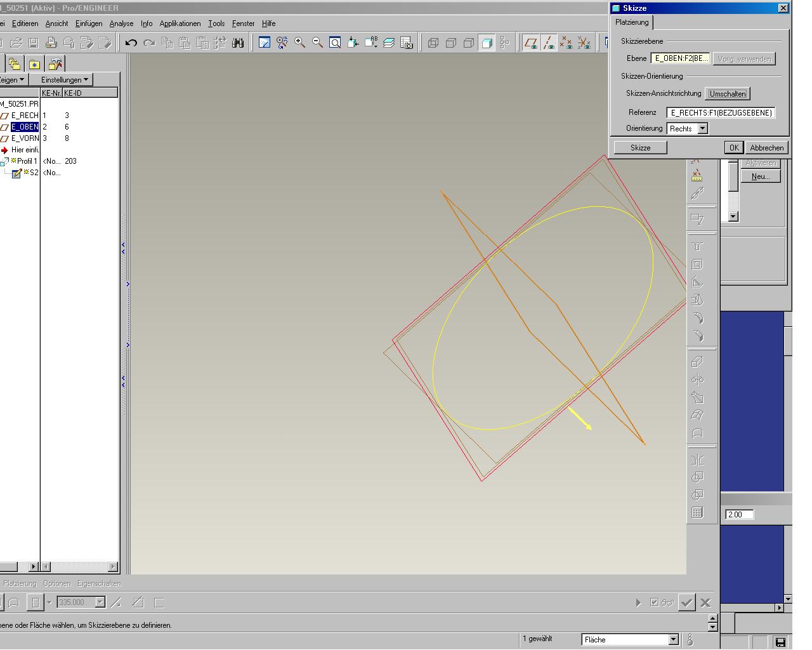Image resolution: width=812 pixels, height=650 pixels.
Task: Click the Umschalten button
Action: coord(728,93)
